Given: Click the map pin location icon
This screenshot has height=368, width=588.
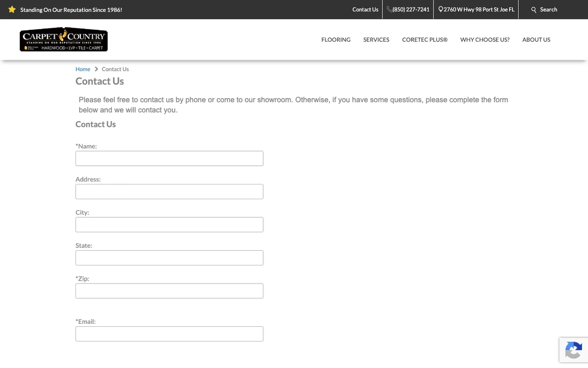Looking at the screenshot, I should tap(441, 9).
